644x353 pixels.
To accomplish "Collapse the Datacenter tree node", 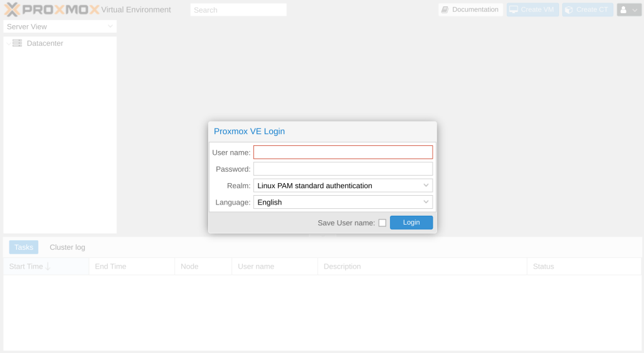I will click(8, 43).
